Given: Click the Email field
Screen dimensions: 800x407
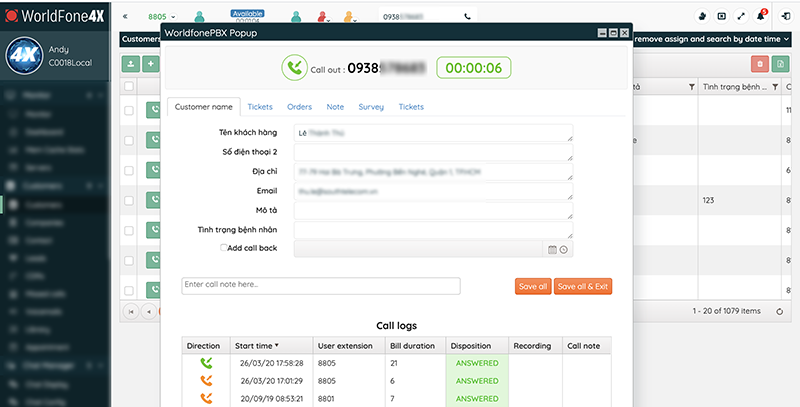Looking at the screenshot, I should point(433,191).
